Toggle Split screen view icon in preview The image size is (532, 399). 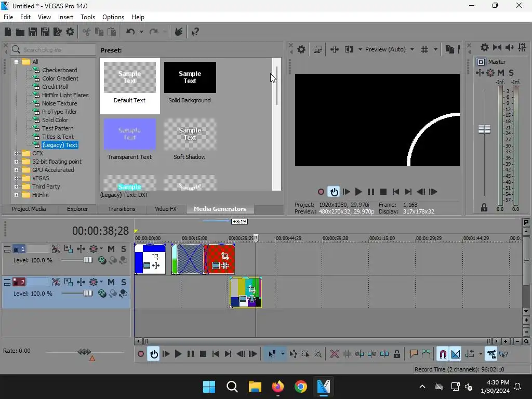coord(349,49)
